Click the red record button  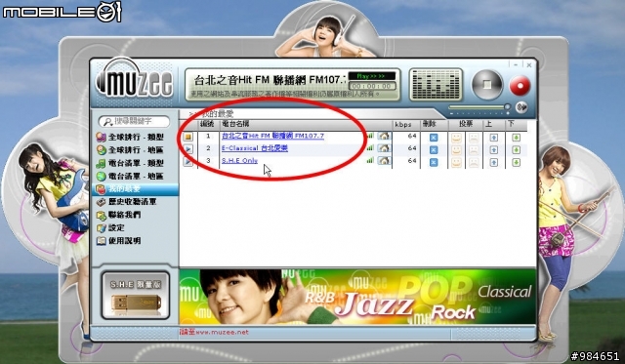pyautogui.click(x=520, y=86)
